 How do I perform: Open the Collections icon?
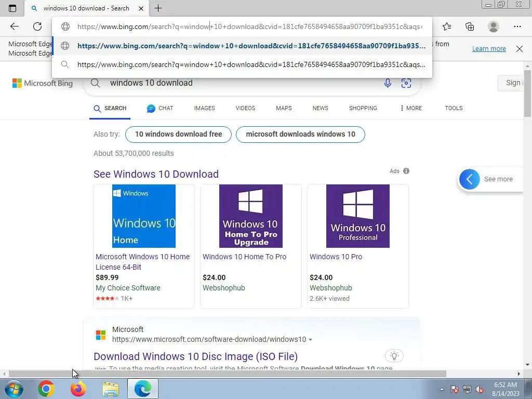click(x=470, y=26)
